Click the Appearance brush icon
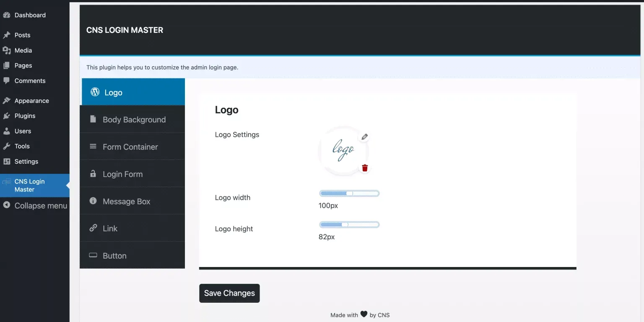This screenshot has width=644, height=322. click(7, 100)
